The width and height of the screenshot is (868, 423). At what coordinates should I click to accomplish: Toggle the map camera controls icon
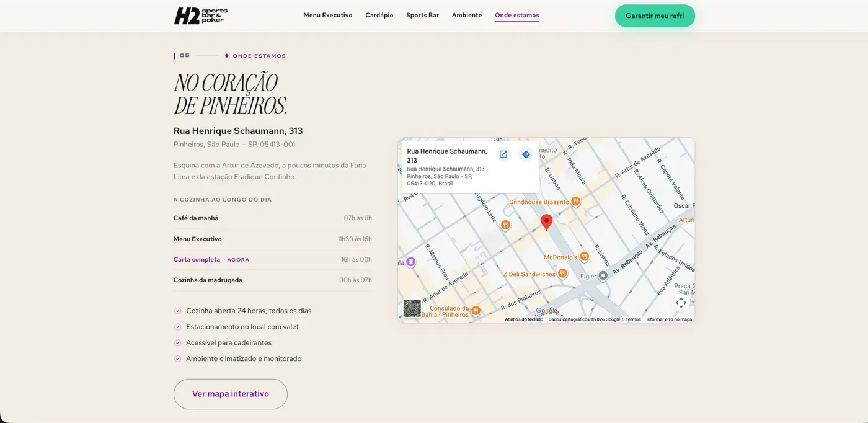click(x=681, y=303)
